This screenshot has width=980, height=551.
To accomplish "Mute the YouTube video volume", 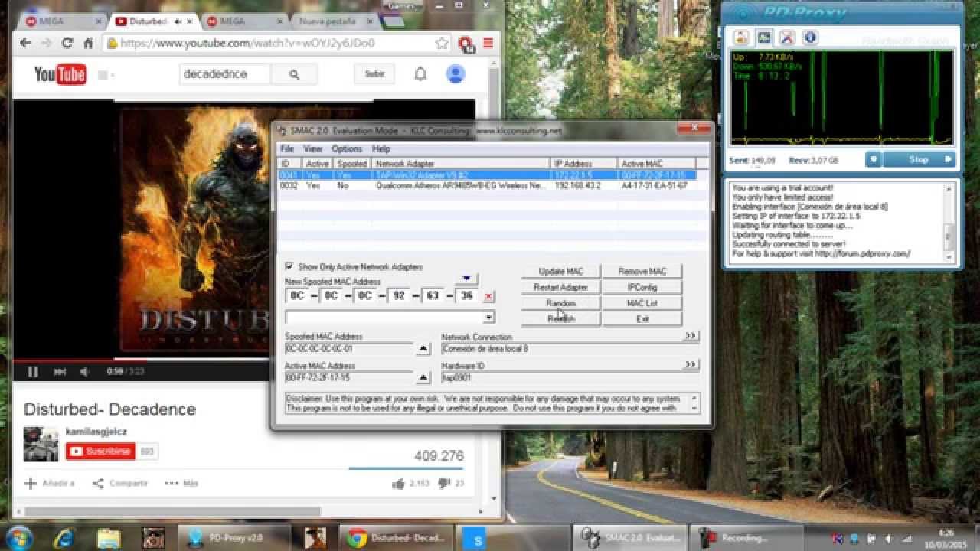I will click(84, 372).
